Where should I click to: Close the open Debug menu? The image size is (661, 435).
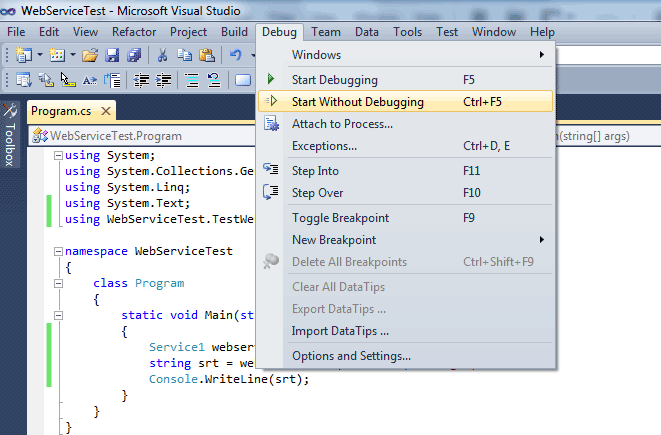click(x=279, y=32)
